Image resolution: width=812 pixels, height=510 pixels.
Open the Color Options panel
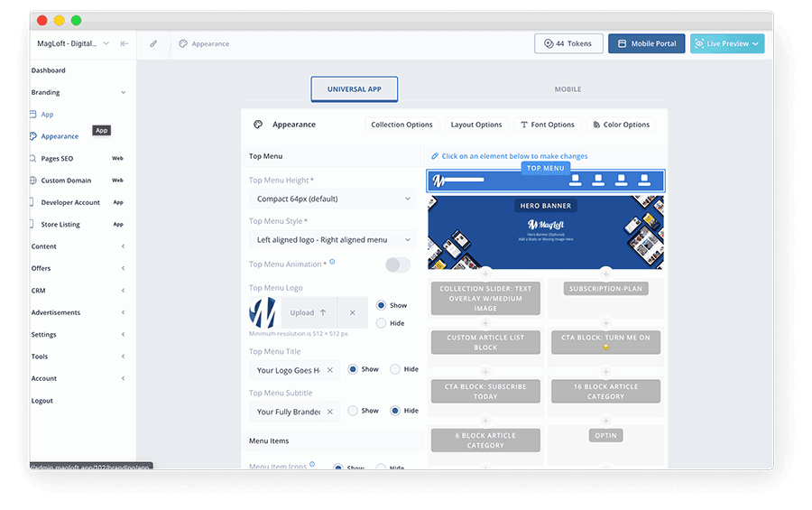[x=620, y=125]
